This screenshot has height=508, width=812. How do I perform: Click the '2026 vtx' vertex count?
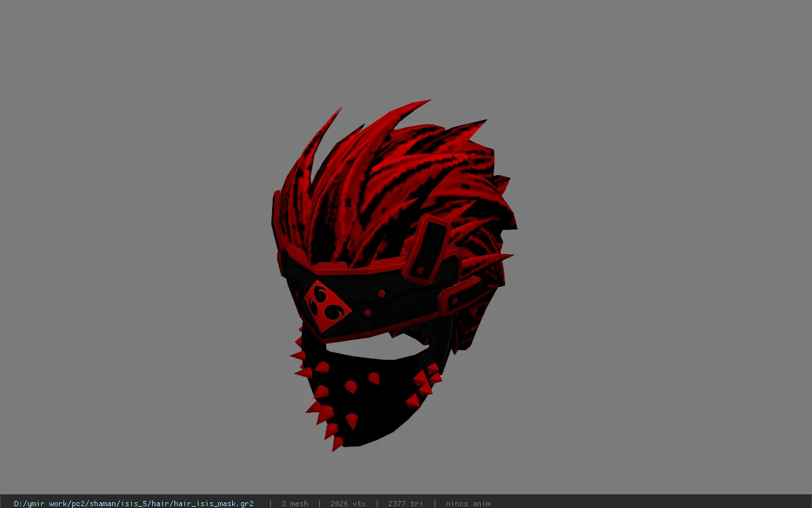(348, 504)
